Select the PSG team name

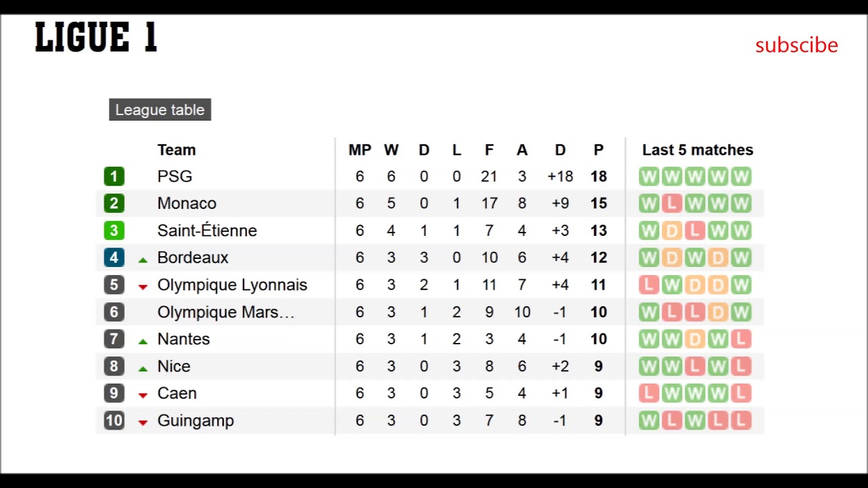click(175, 176)
